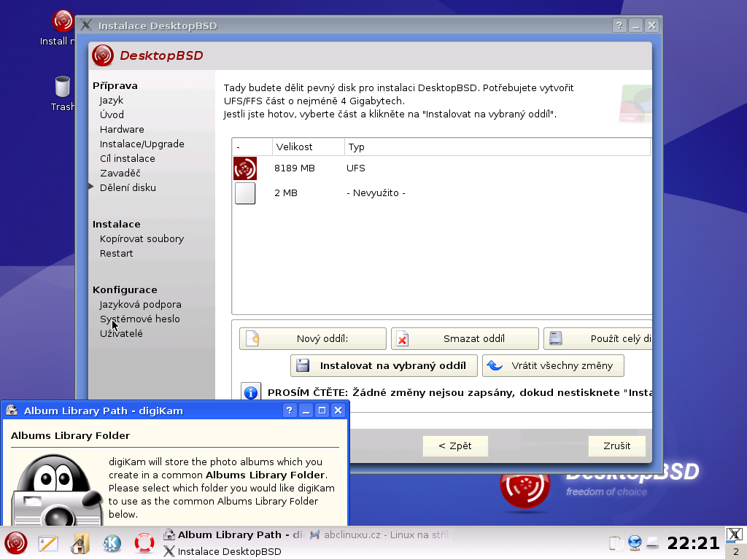Viewport: 747px width, 560px height.
Task: Open the clipboard tray icon
Action: pyautogui.click(x=616, y=542)
